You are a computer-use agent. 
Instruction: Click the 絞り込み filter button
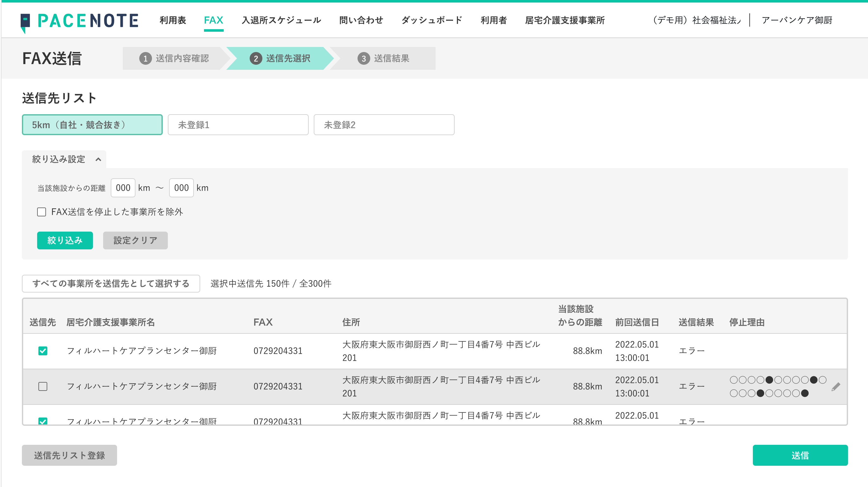(x=65, y=240)
